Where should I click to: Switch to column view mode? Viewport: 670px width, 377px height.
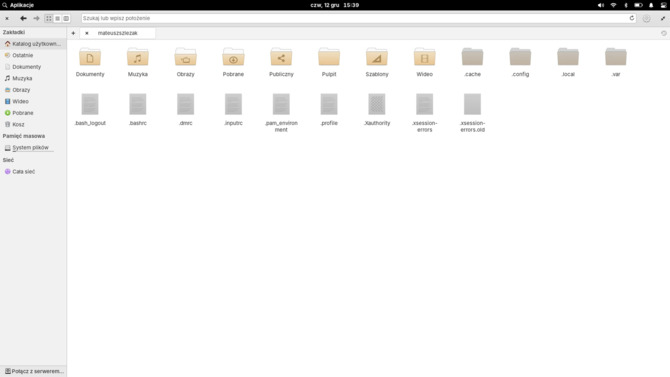(x=66, y=18)
